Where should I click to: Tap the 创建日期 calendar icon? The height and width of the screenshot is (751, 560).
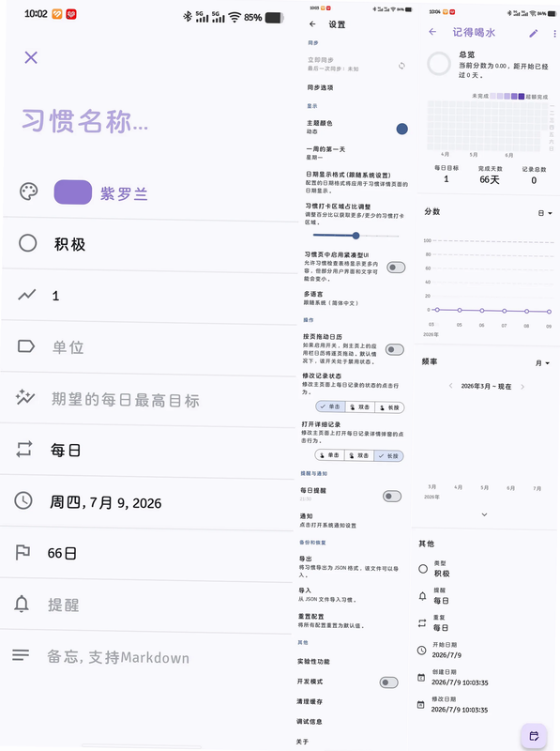click(421, 677)
